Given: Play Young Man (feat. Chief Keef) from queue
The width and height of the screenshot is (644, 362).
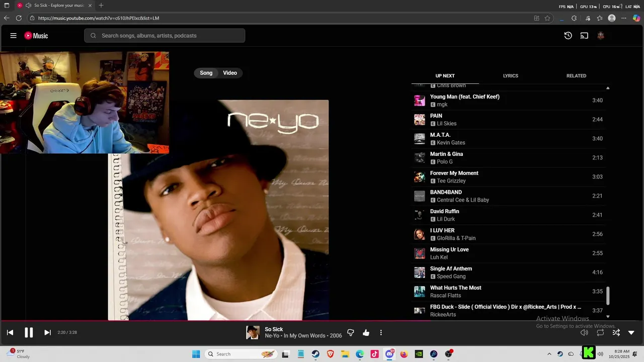Looking at the screenshot, I should pos(508,101).
